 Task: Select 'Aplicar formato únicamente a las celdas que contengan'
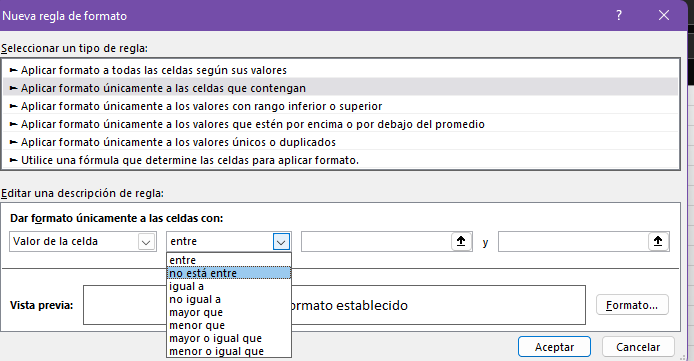pos(340,88)
